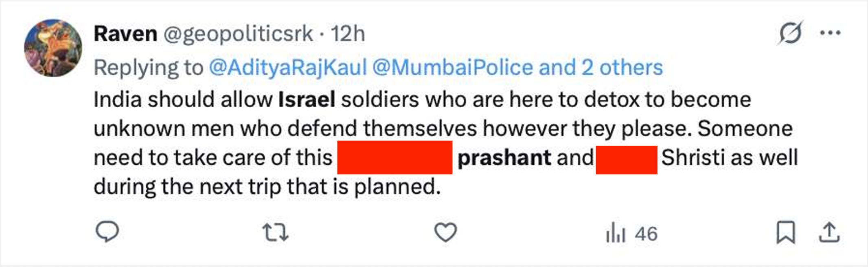Open the three-dot more options menu
Image resolution: width=868 pixels, height=267 pixels.
click(830, 33)
